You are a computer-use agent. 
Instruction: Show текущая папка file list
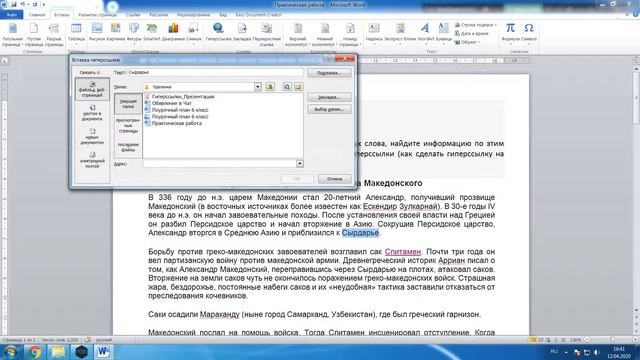click(128, 104)
